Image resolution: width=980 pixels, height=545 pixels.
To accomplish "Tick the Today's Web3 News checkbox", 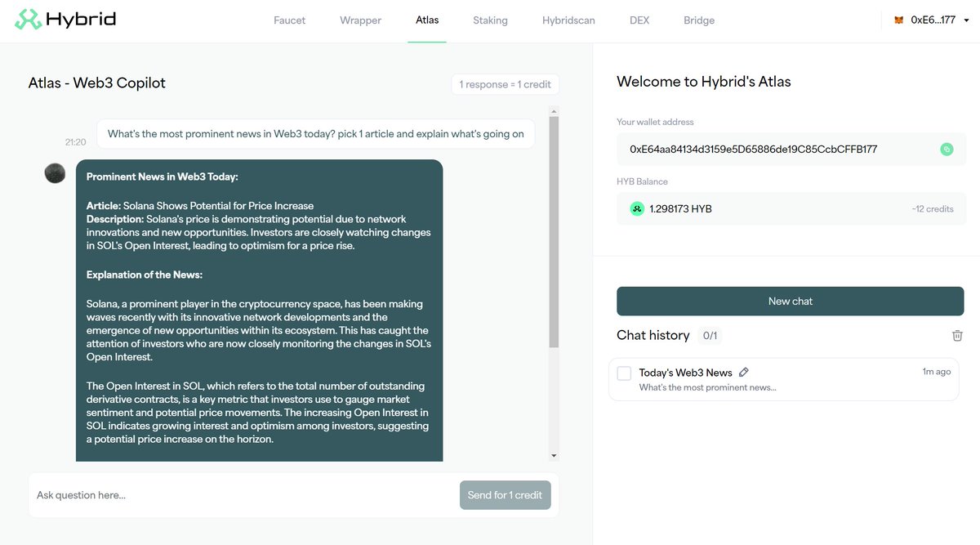I will (624, 373).
